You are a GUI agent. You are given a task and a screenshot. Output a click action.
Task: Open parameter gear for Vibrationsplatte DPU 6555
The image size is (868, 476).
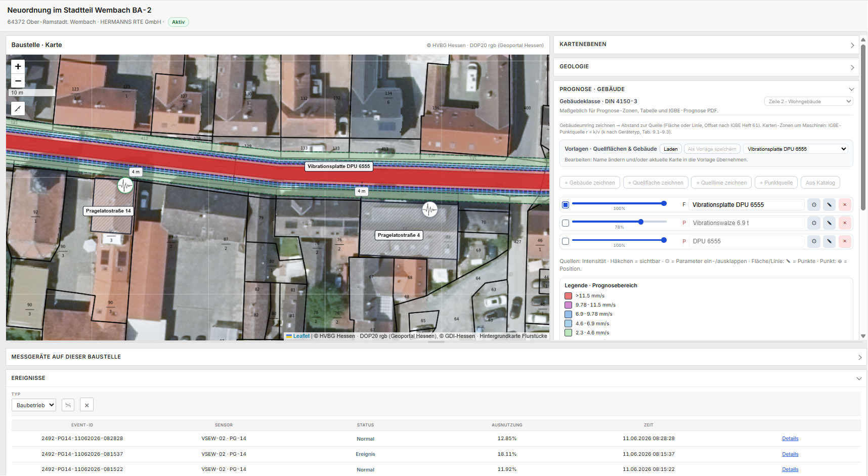814,205
